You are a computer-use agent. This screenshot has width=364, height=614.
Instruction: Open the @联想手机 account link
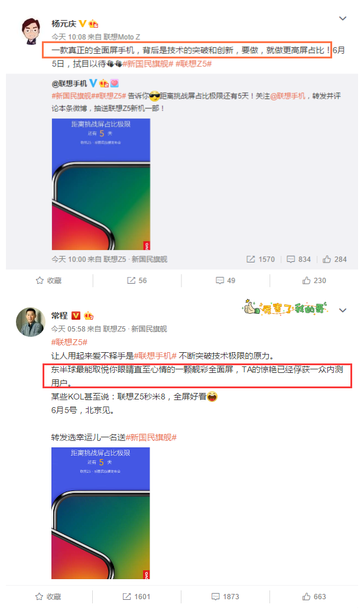pyautogui.click(x=69, y=83)
